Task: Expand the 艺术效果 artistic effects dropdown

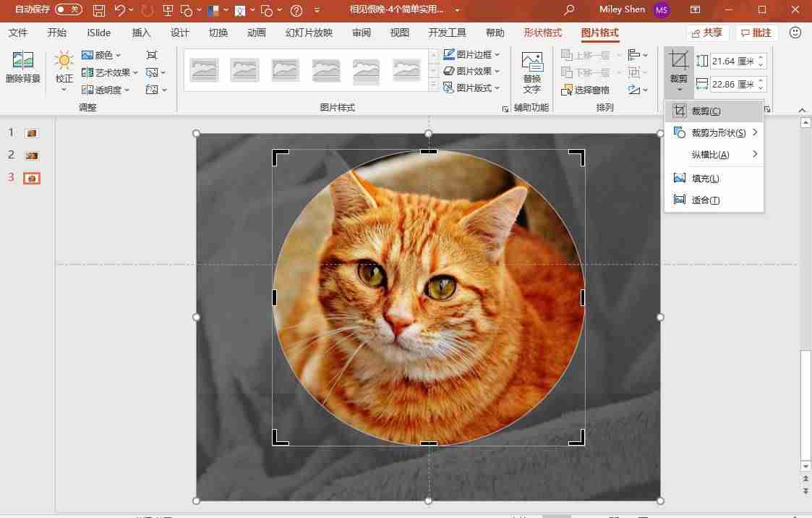Action: pos(135,72)
